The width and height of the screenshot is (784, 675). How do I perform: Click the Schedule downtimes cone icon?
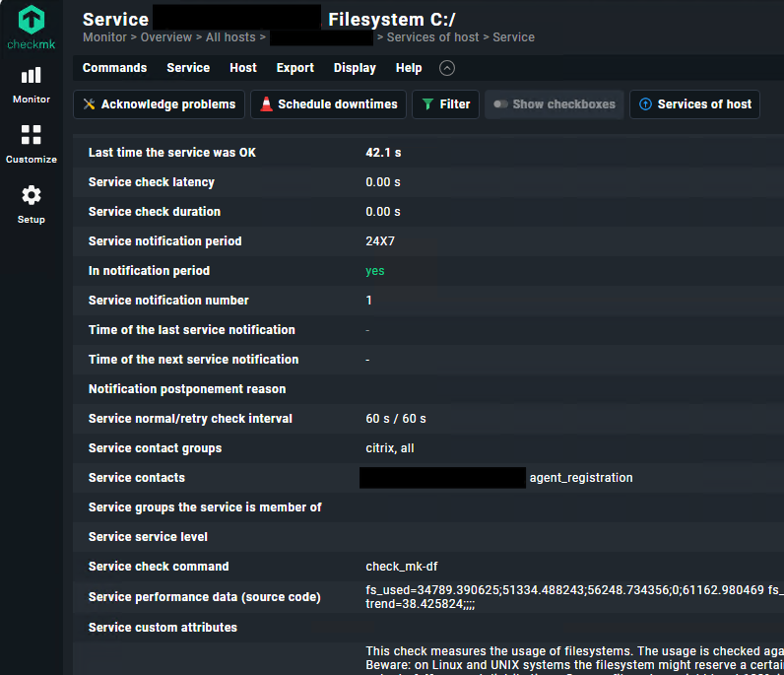tap(266, 104)
